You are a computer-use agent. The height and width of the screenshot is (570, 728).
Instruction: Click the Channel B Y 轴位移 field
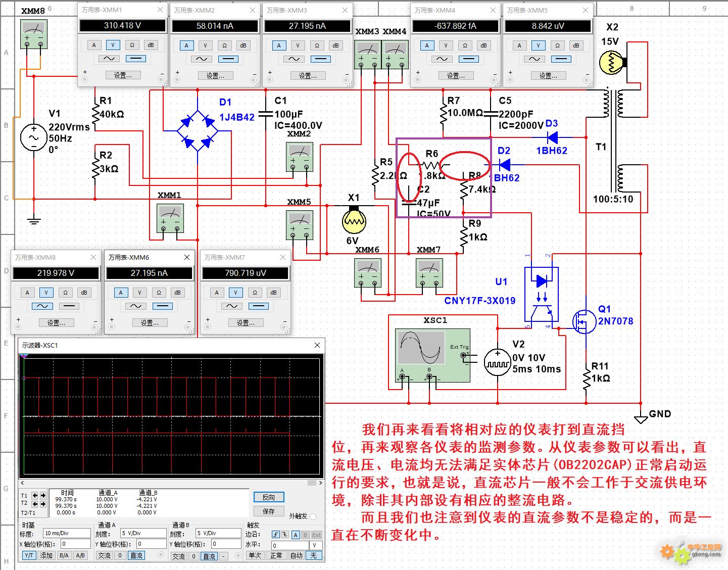click(226, 544)
